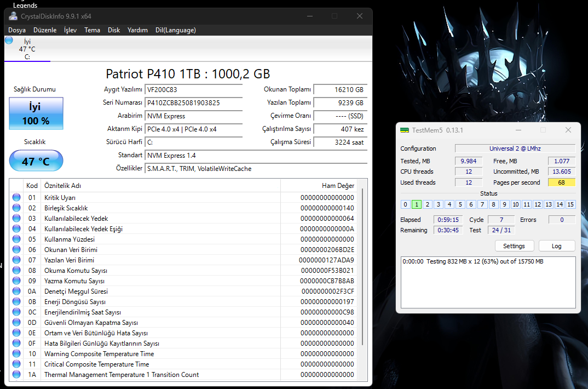The height and width of the screenshot is (389, 588).
Task: Open the Düzenle menu
Action: coord(45,30)
